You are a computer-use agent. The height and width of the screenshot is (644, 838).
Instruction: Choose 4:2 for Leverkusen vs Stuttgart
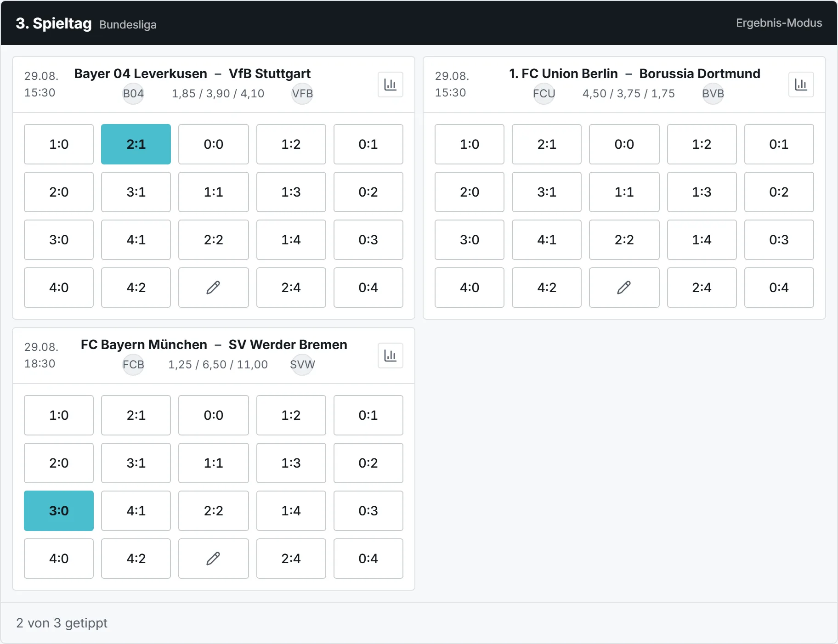pos(136,288)
